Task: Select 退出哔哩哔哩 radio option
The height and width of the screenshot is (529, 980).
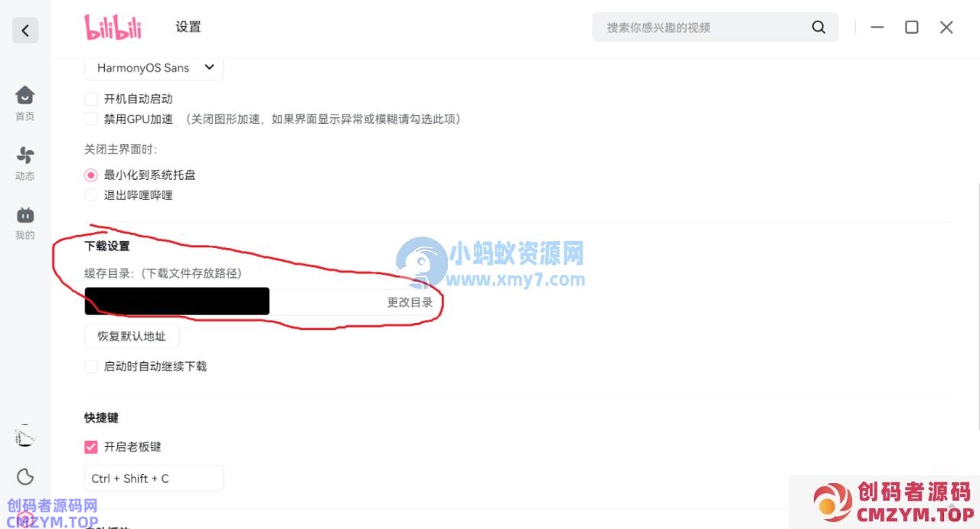Action: (91, 195)
